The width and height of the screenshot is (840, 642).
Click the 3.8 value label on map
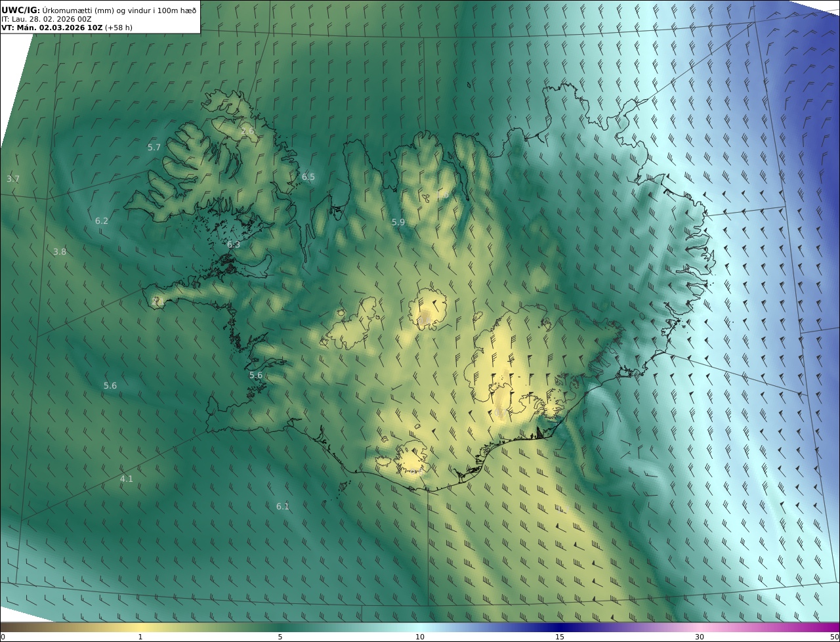tap(60, 252)
